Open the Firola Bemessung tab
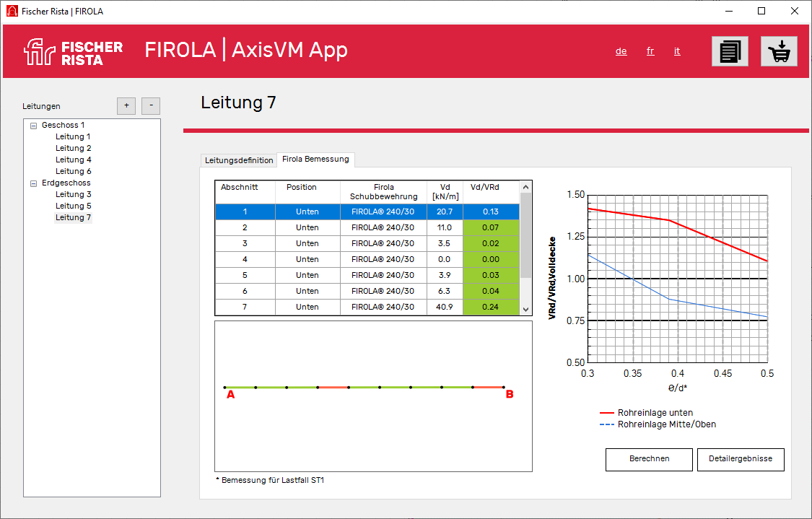This screenshot has width=812, height=519. pyautogui.click(x=316, y=160)
